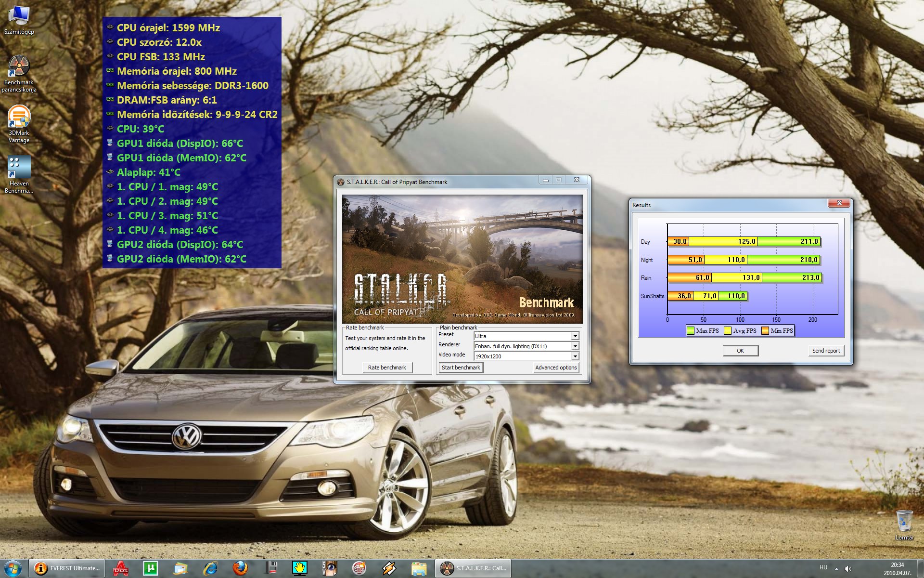Click the red round disc taskbar icon
924x578 pixels.
pyautogui.click(x=359, y=568)
